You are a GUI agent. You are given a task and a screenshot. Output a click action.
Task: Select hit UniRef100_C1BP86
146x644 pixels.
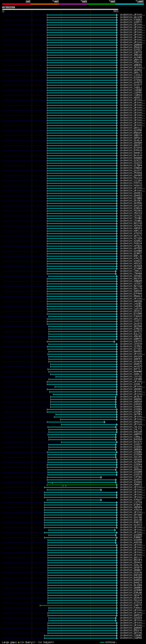coord(131,638)
